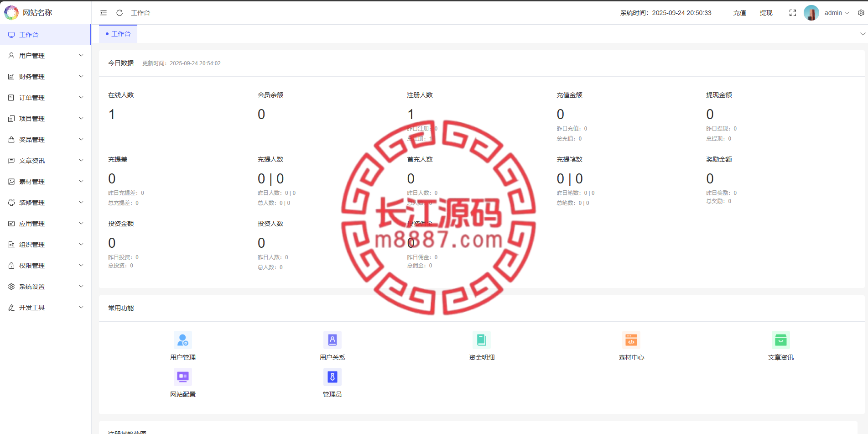Click the 网站配置 shortcut label
Image resolution: width=868 pixels, height=434 pixels.
click(x=183, y=394)
